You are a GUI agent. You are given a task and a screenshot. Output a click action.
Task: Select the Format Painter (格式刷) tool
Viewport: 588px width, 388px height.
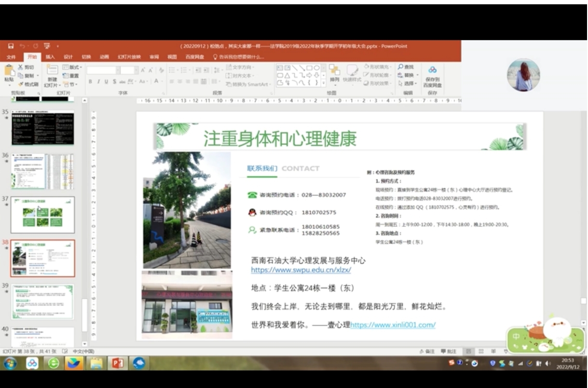[x=28, y=84]
